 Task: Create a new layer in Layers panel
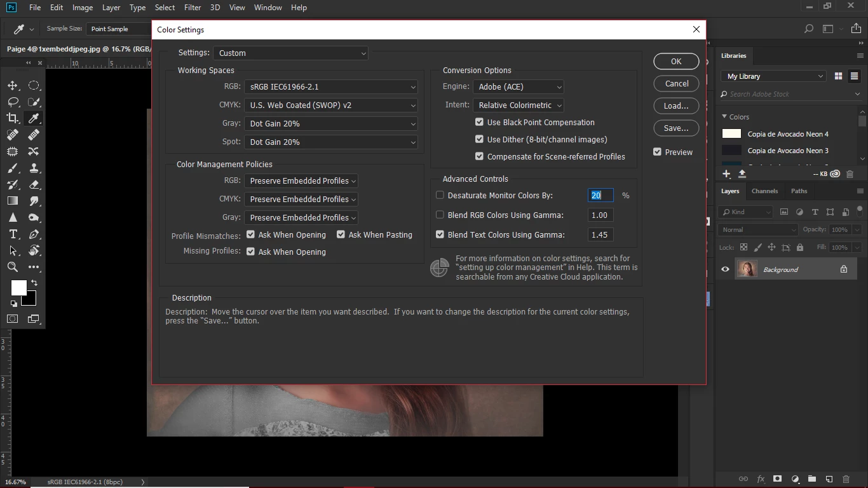829,479
